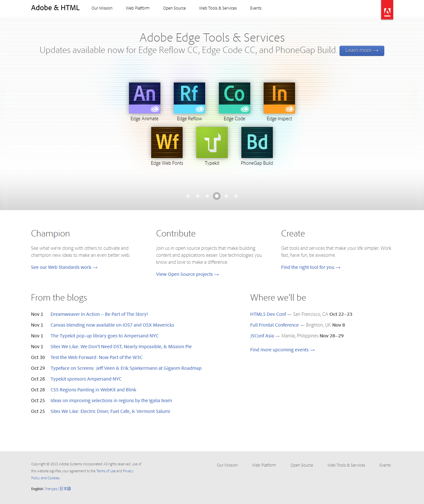Click Terms of Use footer link
Screen dimensions: 424x504
coord(106,471)
